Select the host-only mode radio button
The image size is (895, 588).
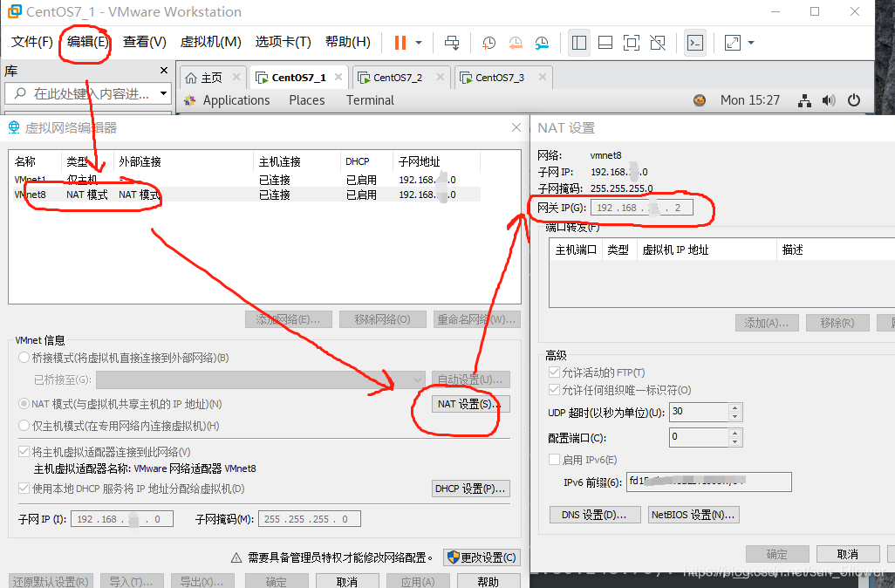pos(24,426)
